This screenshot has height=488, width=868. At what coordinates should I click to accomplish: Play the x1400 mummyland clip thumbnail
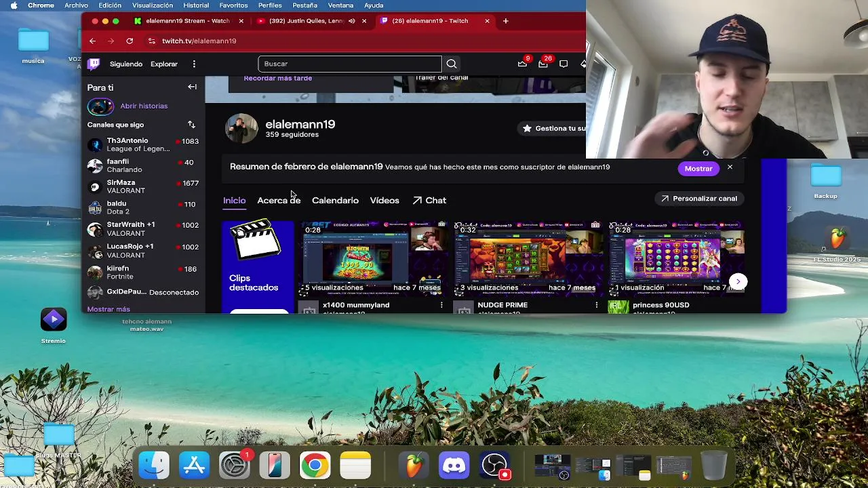click(374, 258)
